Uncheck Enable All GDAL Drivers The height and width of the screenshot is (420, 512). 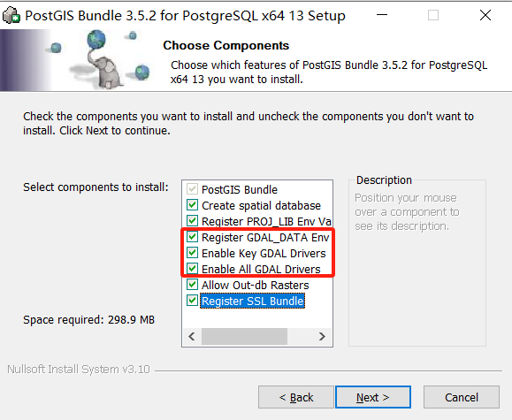pos(192,269)
